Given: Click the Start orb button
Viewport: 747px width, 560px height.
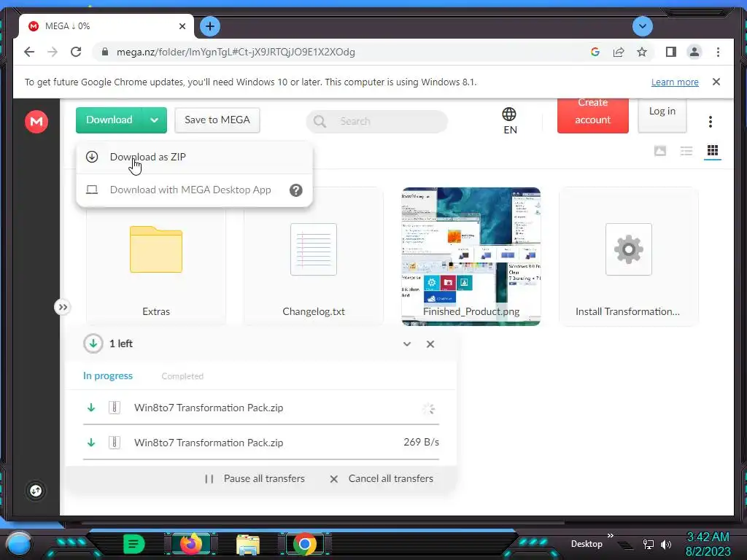Looking at the screenshot, I should pyautogui.click(x=18, y=544).
